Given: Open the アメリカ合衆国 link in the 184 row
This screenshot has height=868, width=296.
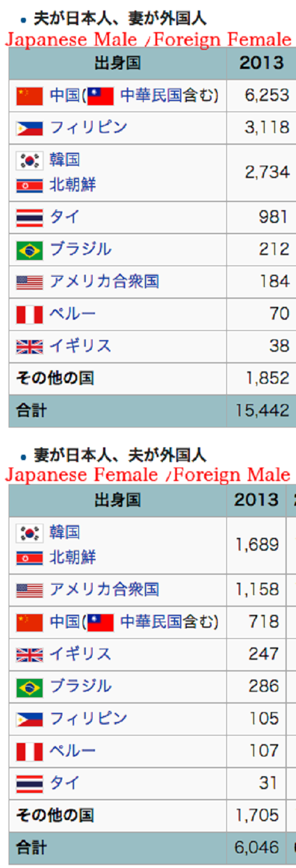Looking at the screenshot, I should coord(104,282).
